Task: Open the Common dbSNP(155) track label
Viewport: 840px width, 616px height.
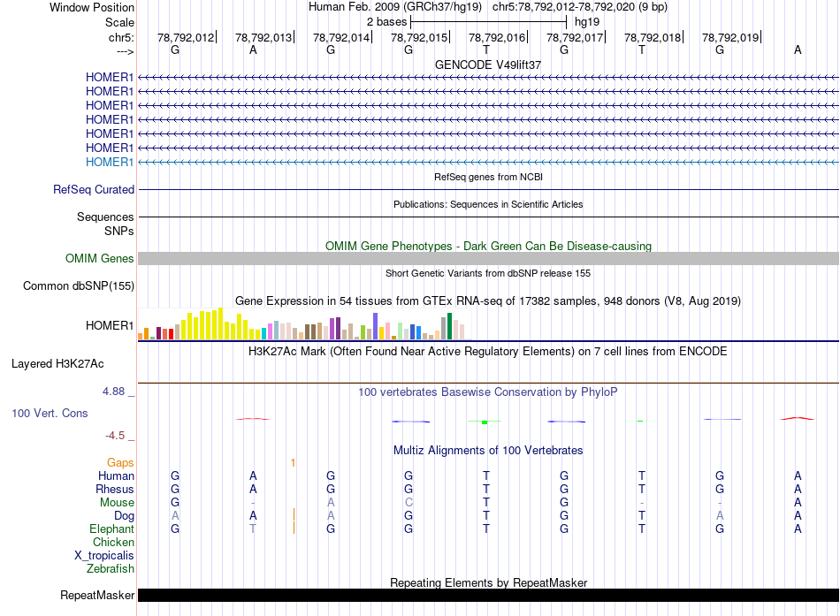Action: pyautogui.click(x=79, y=285)
